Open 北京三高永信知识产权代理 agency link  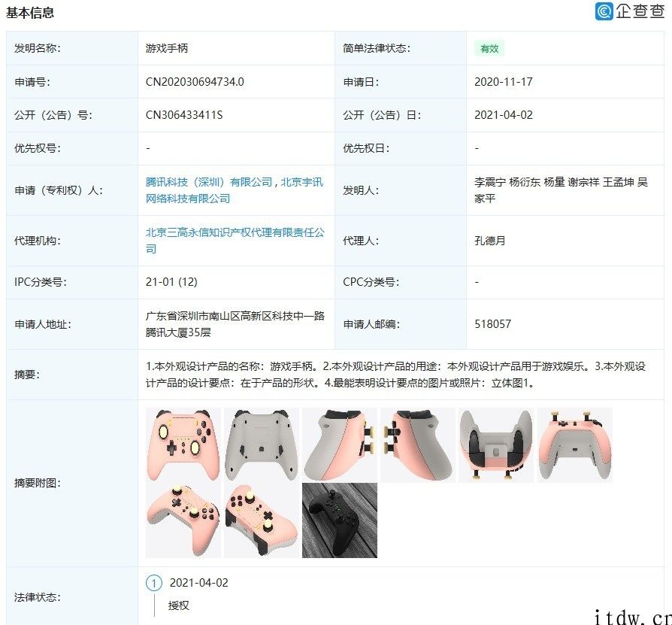(235, 241)
